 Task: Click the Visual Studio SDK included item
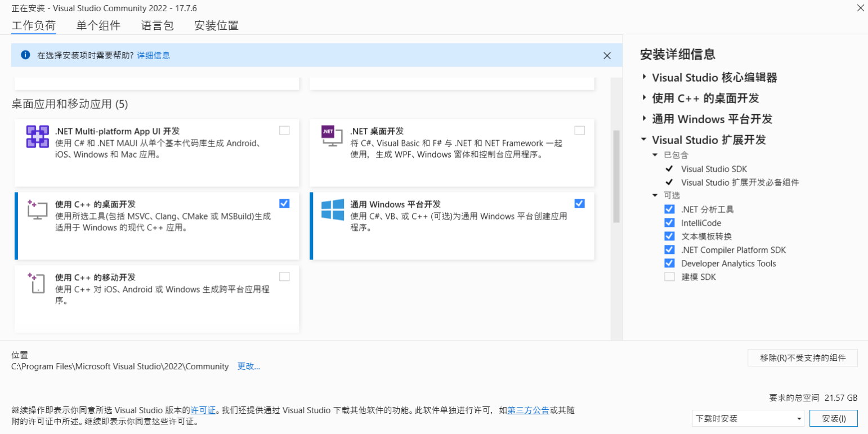[714, 169]
